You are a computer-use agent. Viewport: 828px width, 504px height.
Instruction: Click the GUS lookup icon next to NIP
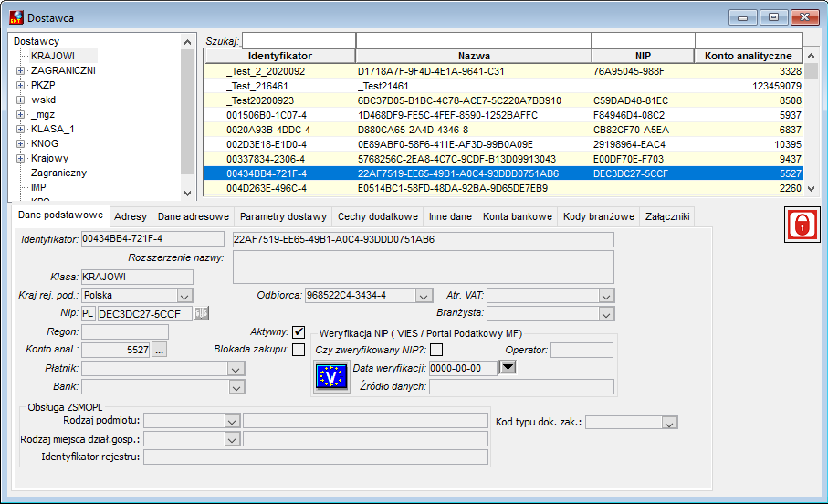point(201,313)
